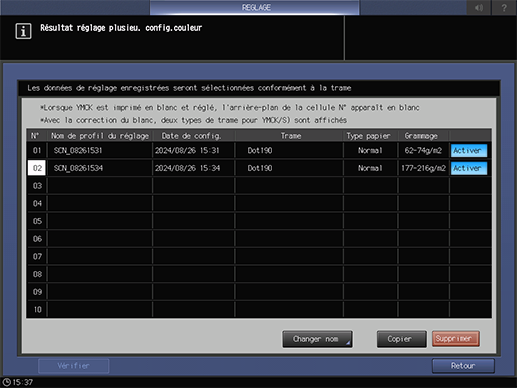Select empty row number 08
This screenshot has height=388, width=517.
(37, 274)
